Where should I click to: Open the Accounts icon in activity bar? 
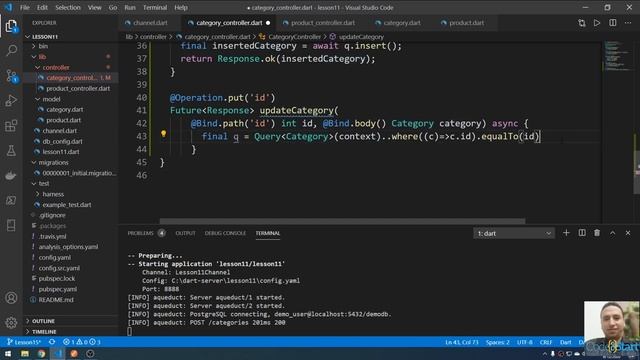point(11,298)
